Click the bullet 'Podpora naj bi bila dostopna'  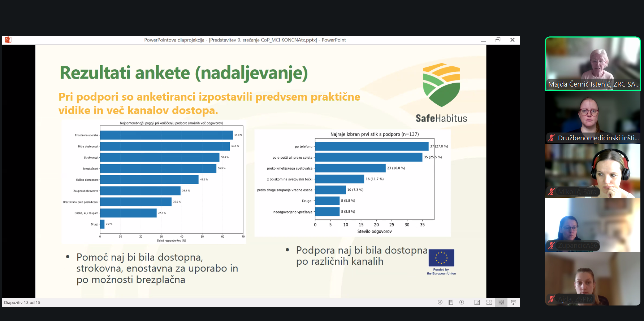click(362, 256)
